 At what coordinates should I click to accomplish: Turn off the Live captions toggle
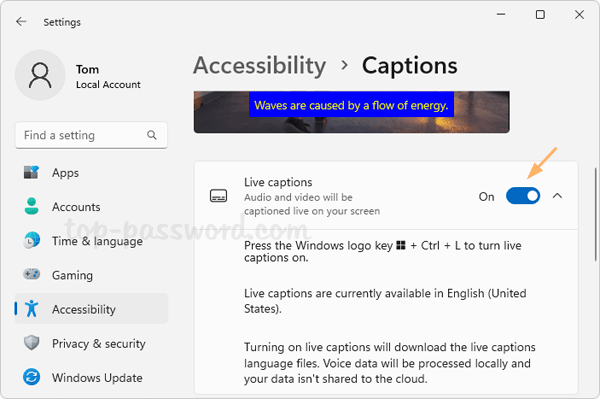coord(523,196)
